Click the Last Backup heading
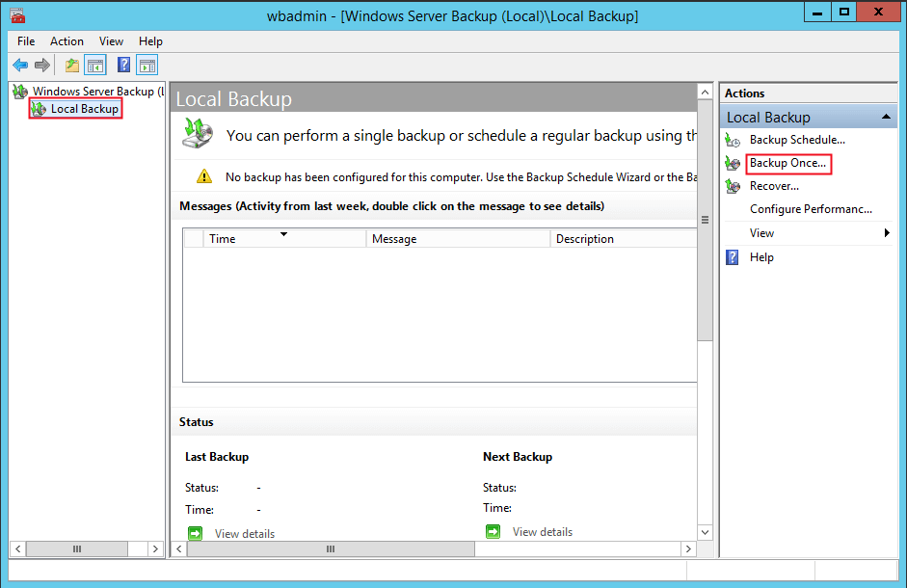 point(217,457)
